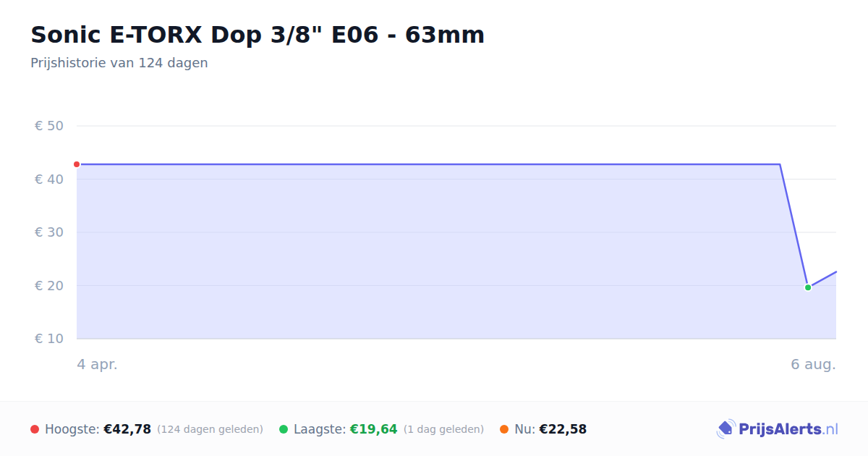Click the 4 apr. start date label

98,364
